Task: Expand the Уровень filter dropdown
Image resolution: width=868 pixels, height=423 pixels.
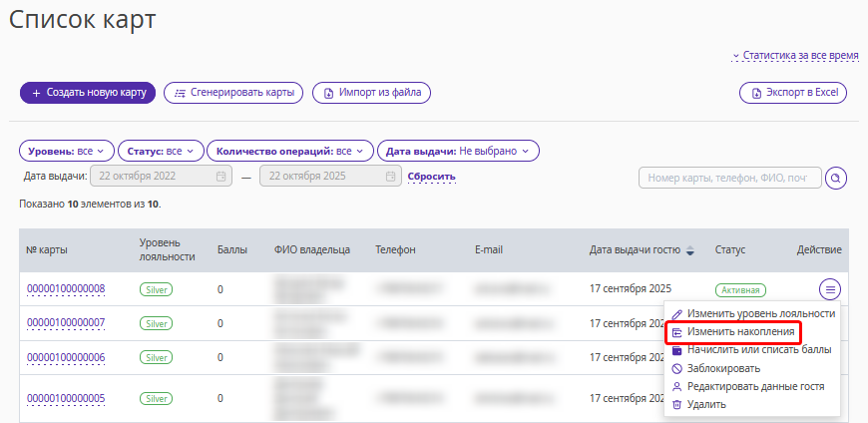Action: 67,151
